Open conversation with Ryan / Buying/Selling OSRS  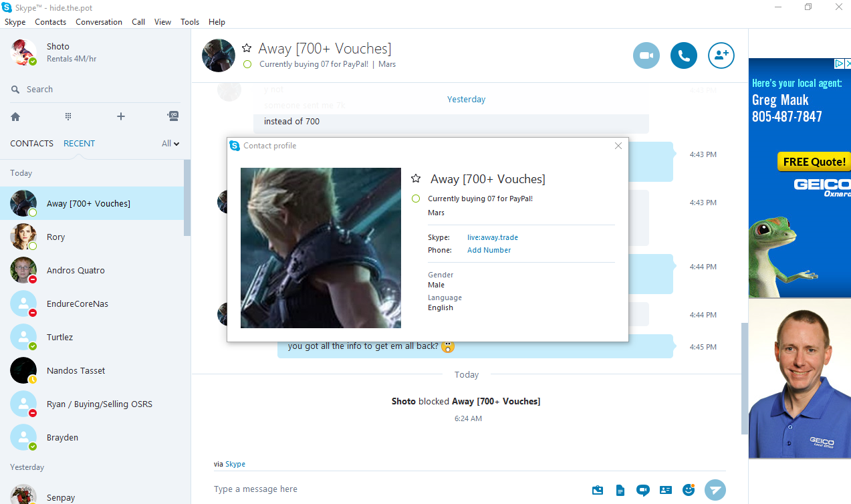tap(92, 404)
